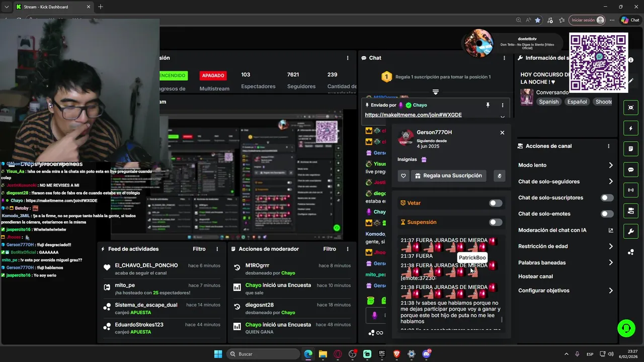Toggle the Vetar switch
The width and height of the screenshot is (644, 362).
pyautogui.click(x=496, y=203)
